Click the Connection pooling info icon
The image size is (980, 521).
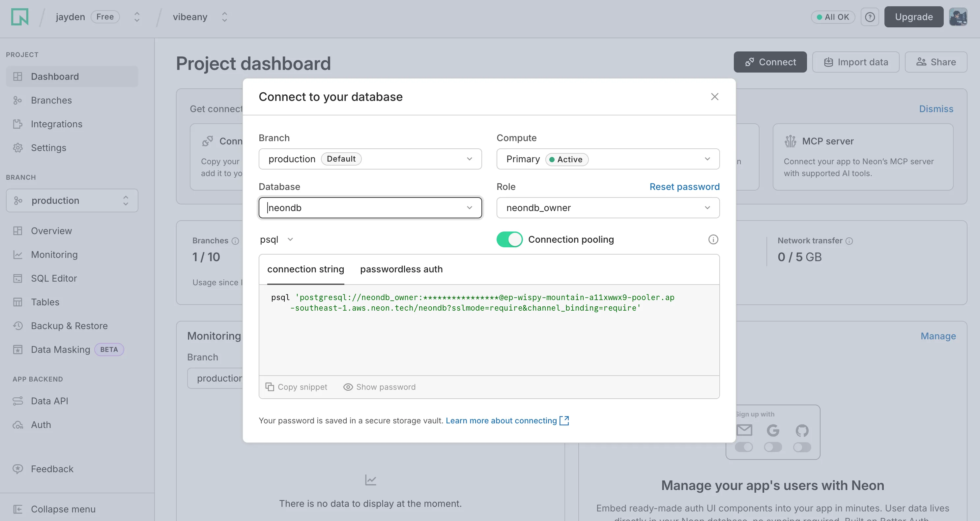tap(713, 239)
